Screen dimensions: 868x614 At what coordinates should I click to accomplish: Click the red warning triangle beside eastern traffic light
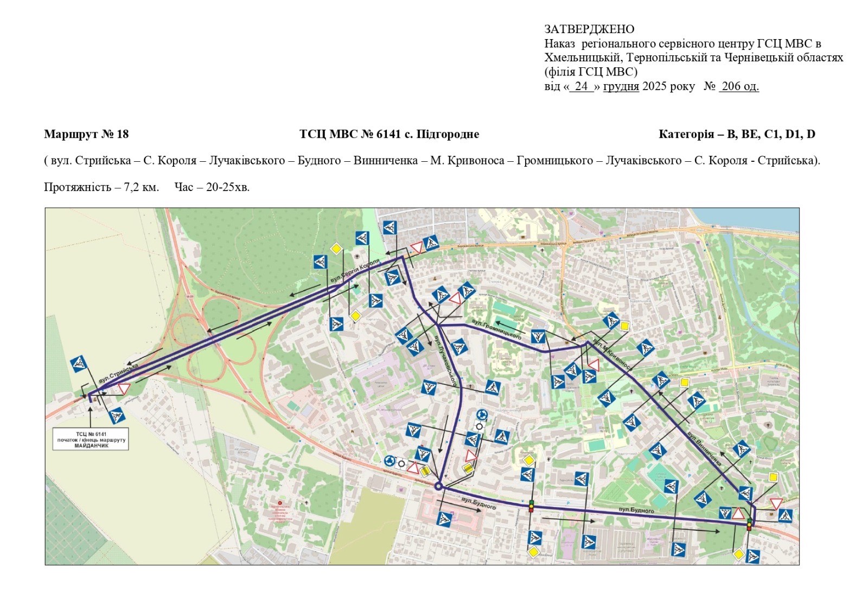(738, 513)
